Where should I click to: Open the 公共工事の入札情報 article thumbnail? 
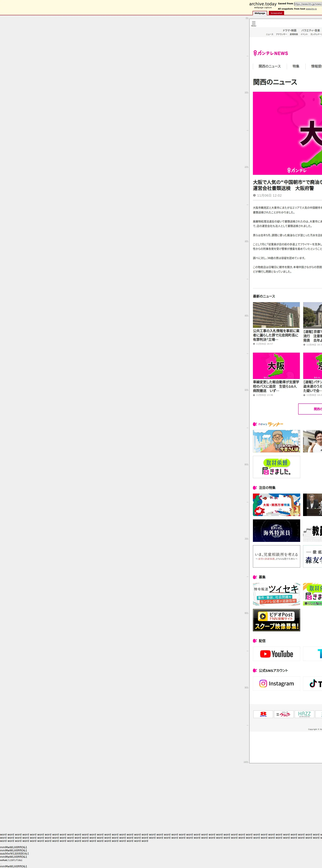click(x=276, y=315)
